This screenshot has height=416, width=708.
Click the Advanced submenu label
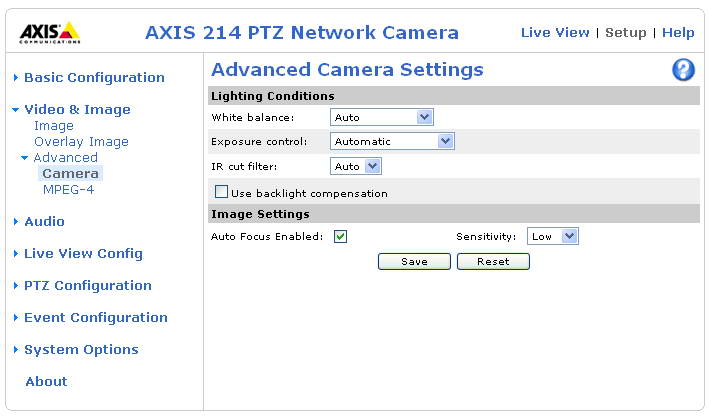[x=65, y=158]
